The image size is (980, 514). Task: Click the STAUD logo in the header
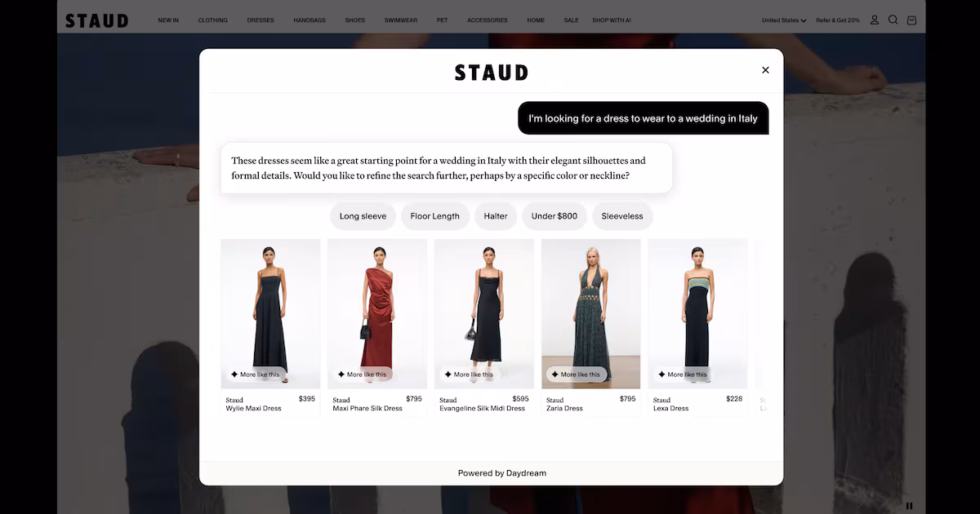point(96,20)
